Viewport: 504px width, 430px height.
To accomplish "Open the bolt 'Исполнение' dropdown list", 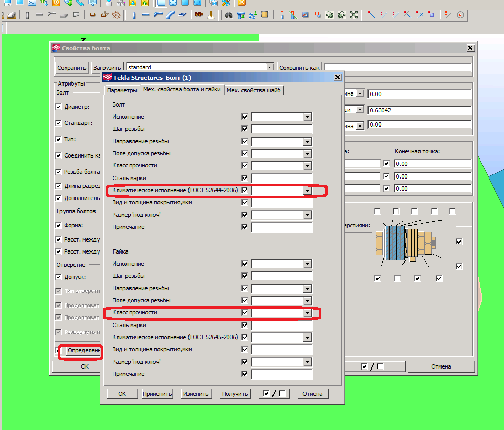I will click(x=308, y=117).
